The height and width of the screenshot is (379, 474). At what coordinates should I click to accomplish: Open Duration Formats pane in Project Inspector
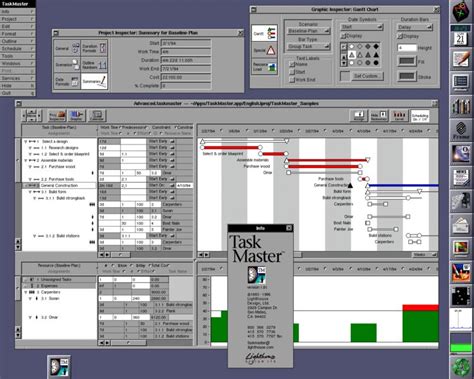94,48
